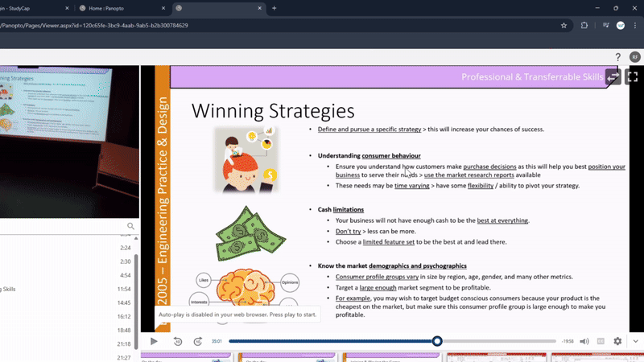Jump to the 21:18 content entry
Screen dimensions: 644x362
click(x=124, y=344)
